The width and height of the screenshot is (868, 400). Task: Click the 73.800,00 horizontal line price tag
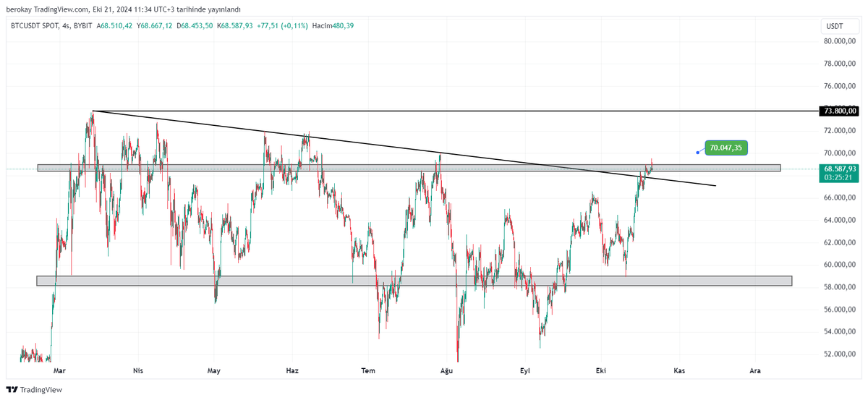coord(840,111)
